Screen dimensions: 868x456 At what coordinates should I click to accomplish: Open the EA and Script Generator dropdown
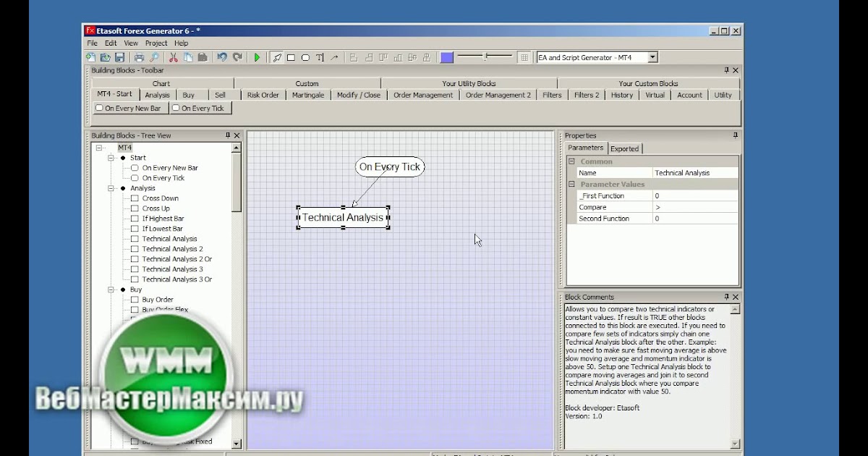pos(652,57)
